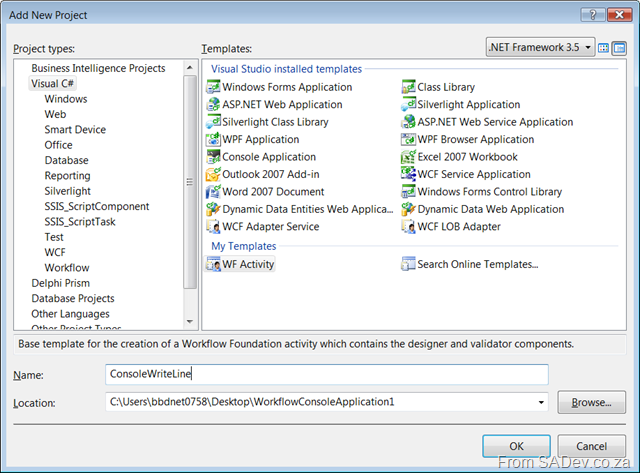Click the OK button
The image size is (640, 473).
516,446
